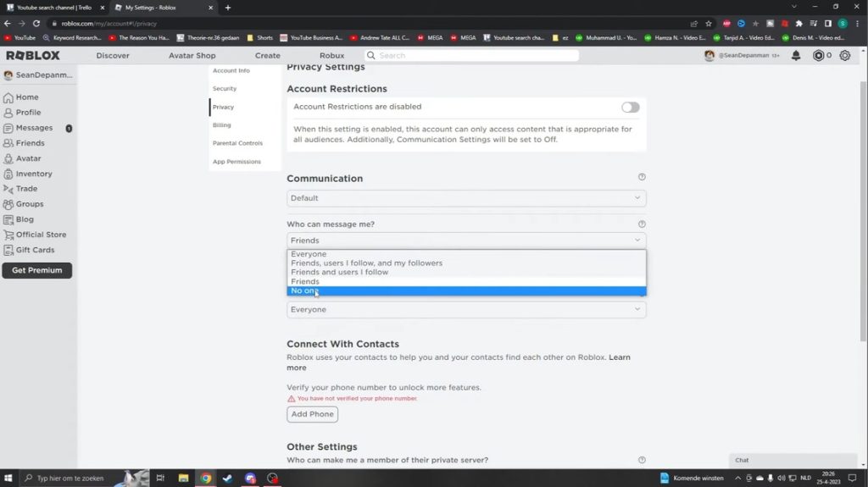Click help icon beside Who can message me
Screen dimensions: 868x487
tap(642, 224)
